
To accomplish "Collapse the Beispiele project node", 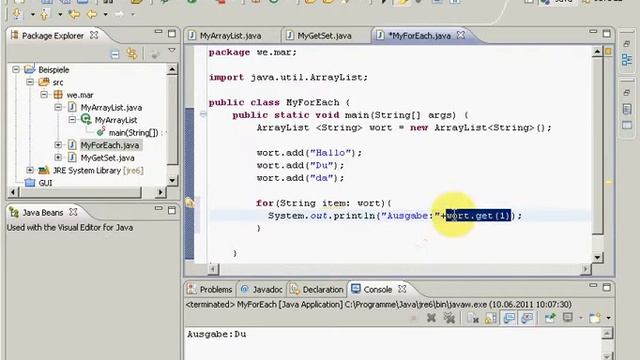I will [x=16, y=69].
